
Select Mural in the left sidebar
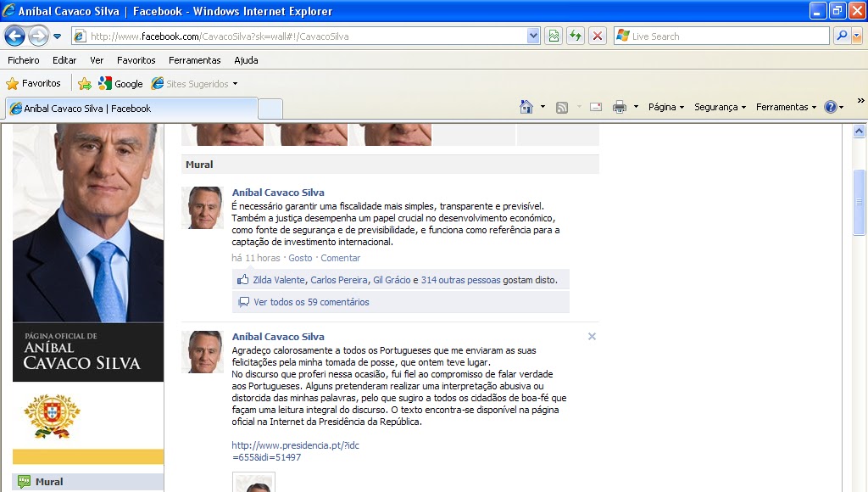88,482
